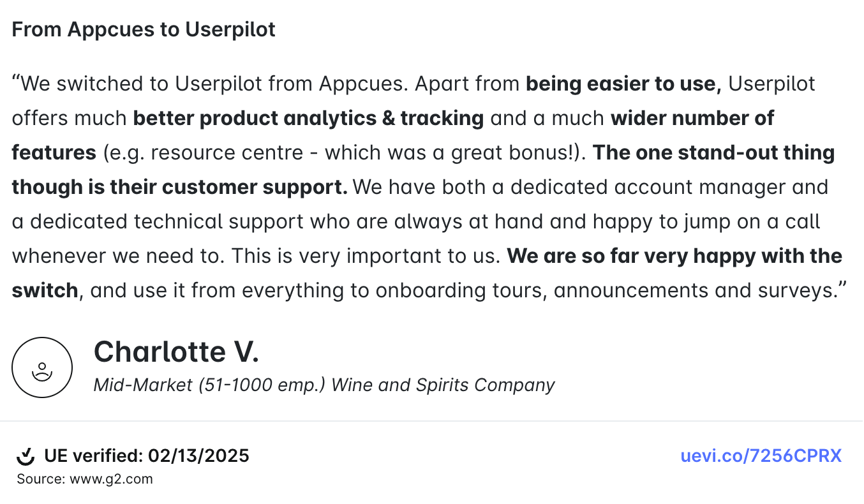Click the "From Appcues to Userpilot" heading
Screen dimensions: 864x504
[x=144, y=29]
